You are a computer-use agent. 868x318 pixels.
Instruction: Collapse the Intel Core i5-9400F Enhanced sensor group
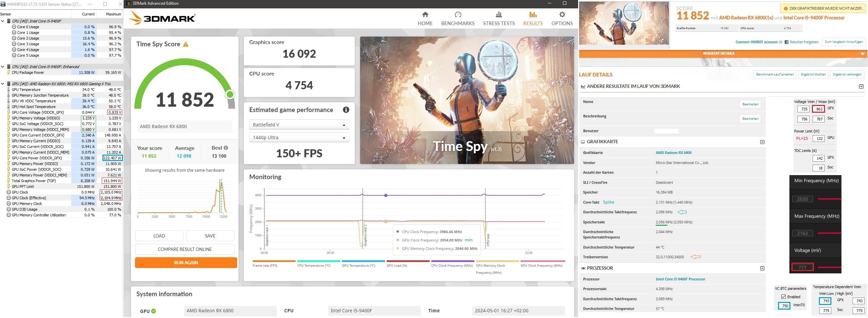coord(3,67)
